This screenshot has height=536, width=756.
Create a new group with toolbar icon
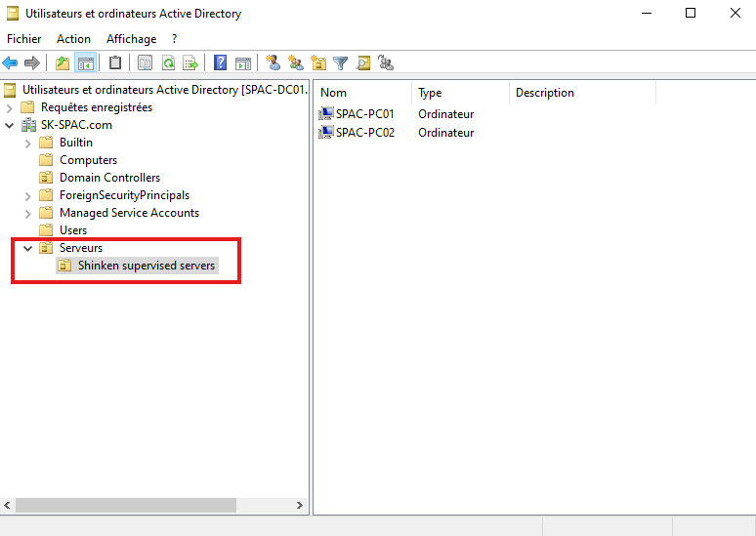click(x=295, y=63)
